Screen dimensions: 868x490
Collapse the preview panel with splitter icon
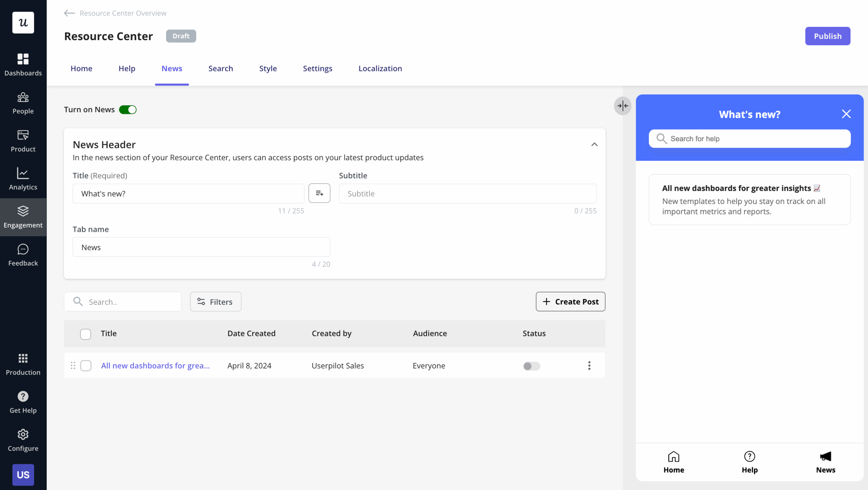click(623, 106)
